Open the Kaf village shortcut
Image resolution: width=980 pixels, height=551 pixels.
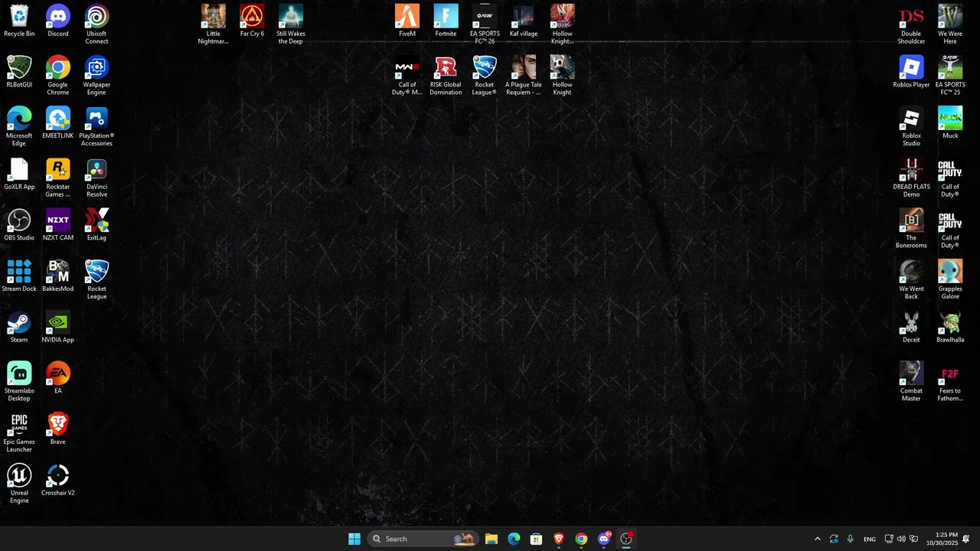coord(524,21)
